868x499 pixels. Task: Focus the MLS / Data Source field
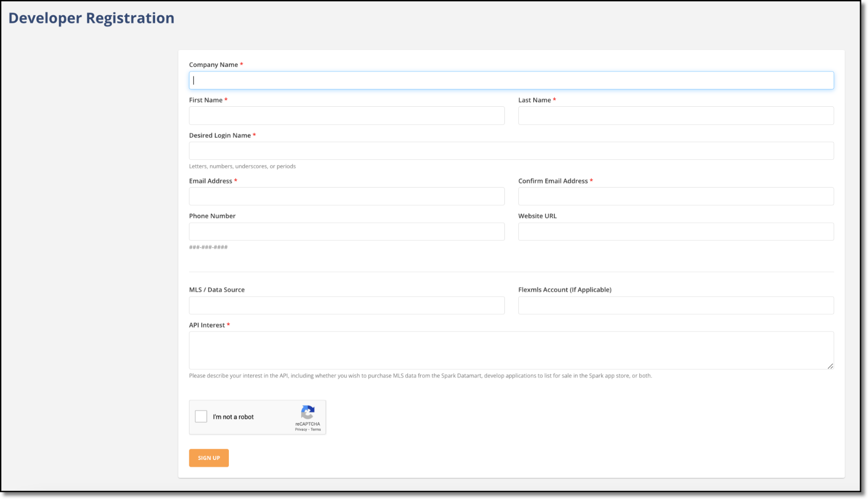point(347,305)
